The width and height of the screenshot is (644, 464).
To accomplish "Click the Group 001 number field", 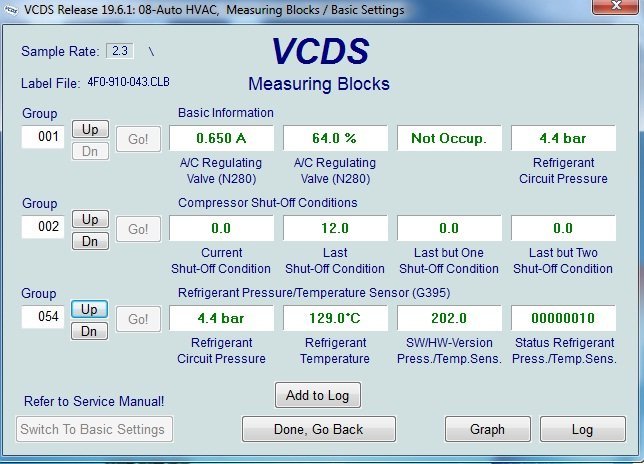I will pyautogui.click(x=43, y=137).
